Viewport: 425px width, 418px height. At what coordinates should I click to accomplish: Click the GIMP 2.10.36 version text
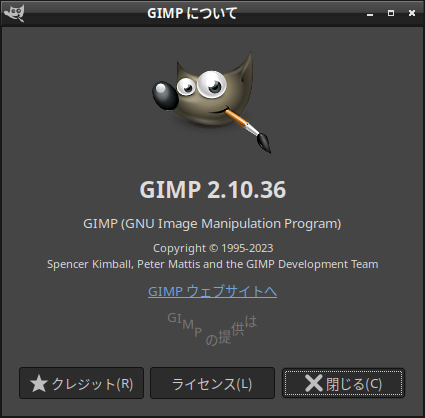(x=213, y=189)
